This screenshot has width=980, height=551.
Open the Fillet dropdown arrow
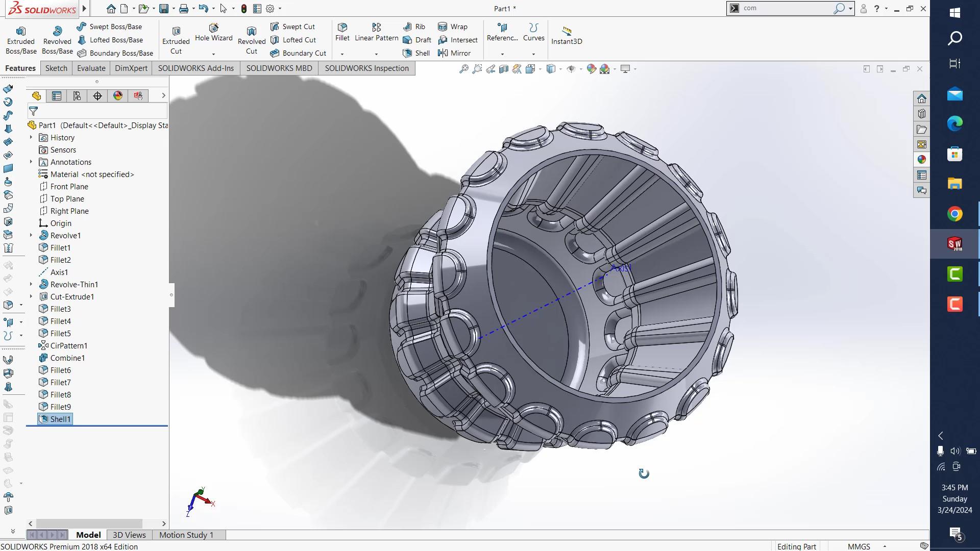pyautogui.click(x=342, y=54)
